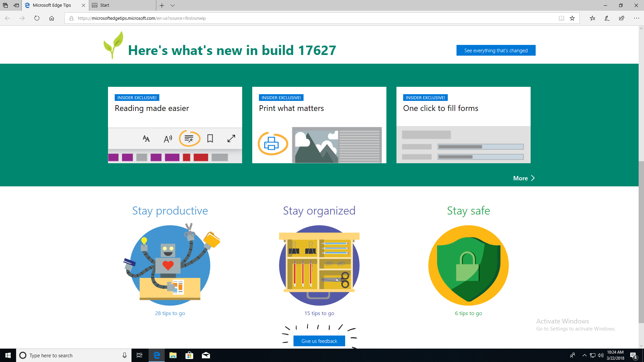This screenshot has width=644, height=362.
Task: Click the full screen arrows icon
Action: (231, 138)
